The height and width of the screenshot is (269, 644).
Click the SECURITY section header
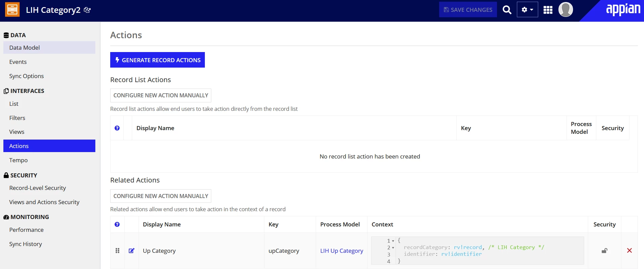point(20,175)
